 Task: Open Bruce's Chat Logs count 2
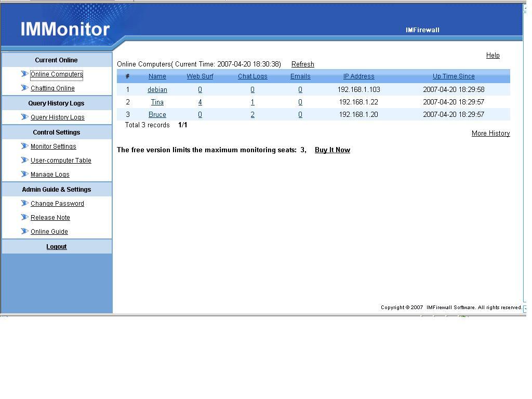[x=252, y=115]
